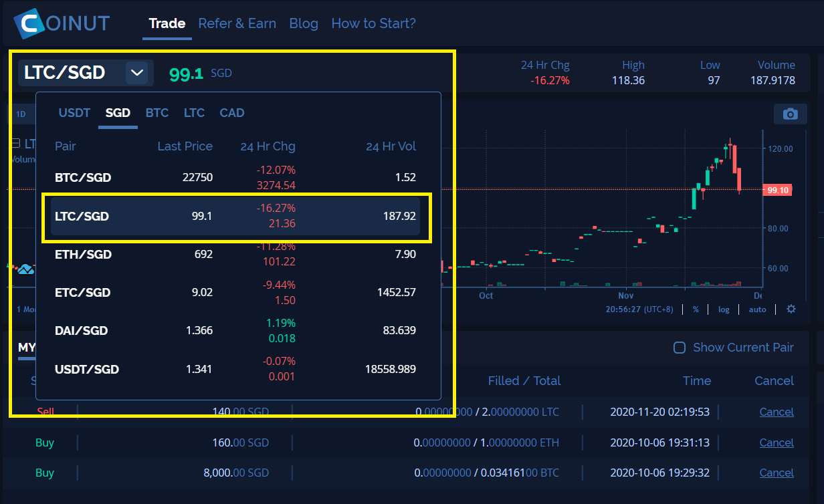Toggle the chart auto scale button
This screenshot has height=504, width=824.
[x=757, y=309]
